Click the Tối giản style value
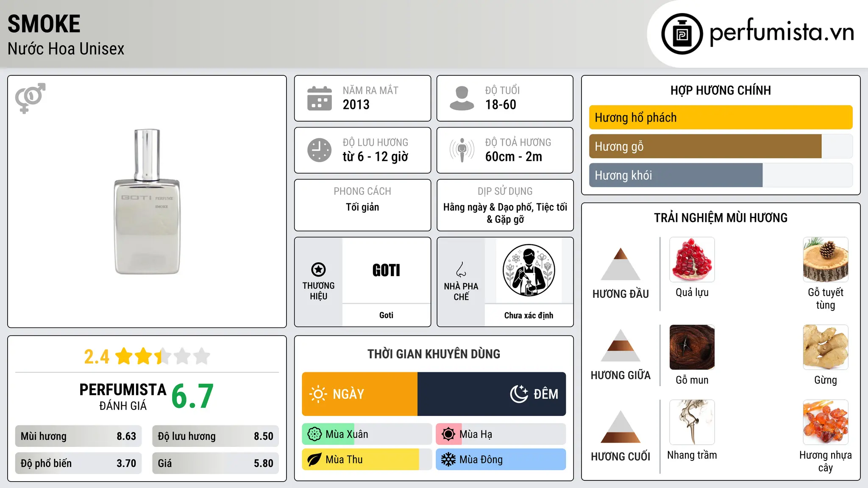The image size is (868, 488). click(x=362, y=207)
